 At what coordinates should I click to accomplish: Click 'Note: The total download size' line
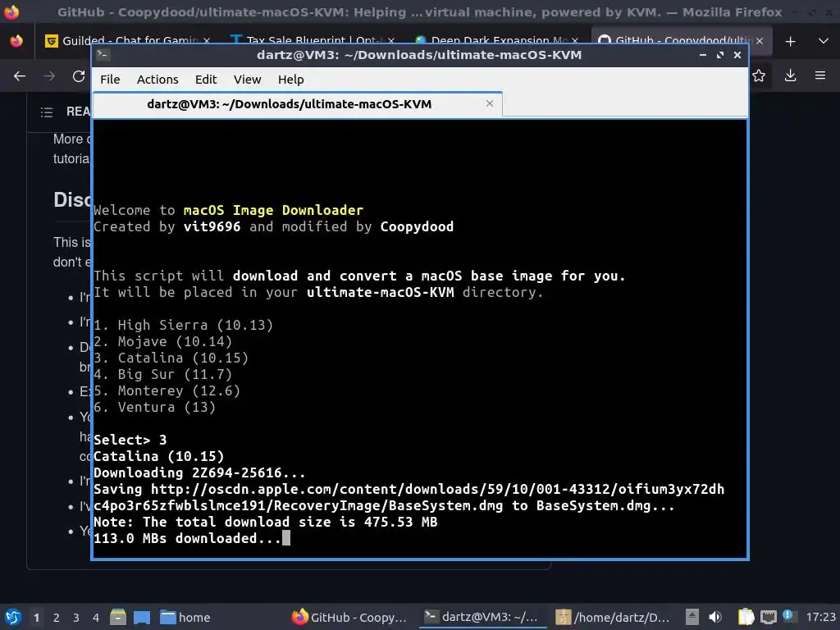tap(266, 522)
